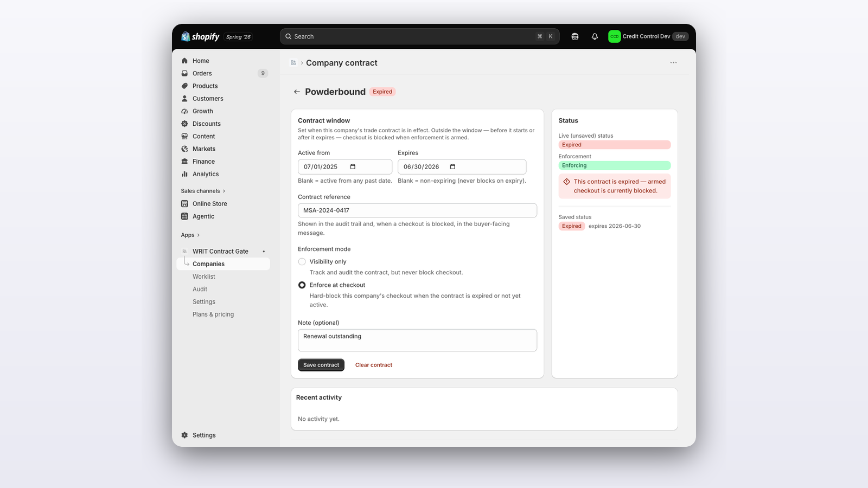The image size is (868, 488).
Task: Click the Company contract breadcrumb title
Action: click(x=342, y=63)
